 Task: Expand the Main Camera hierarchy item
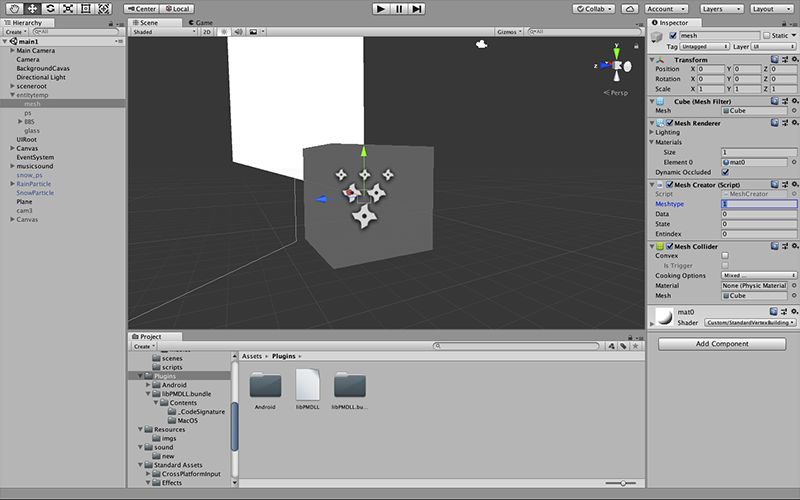pos(12,51)
